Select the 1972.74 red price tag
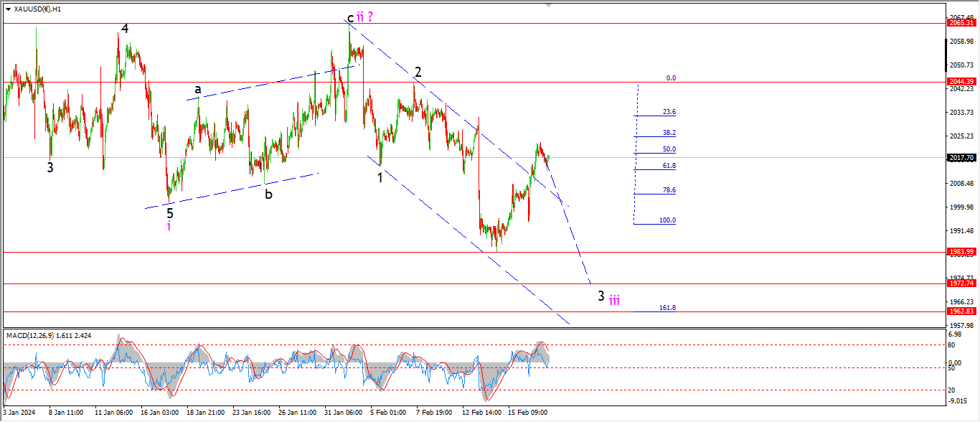The height and width of the screenshot is (422, 980). 961,283
